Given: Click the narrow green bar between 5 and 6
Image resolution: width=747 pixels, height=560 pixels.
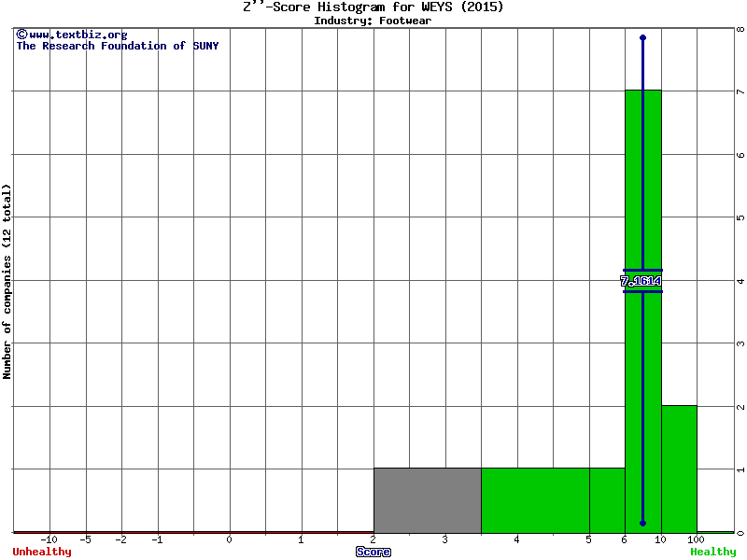Looking at the screenshot, I should click(x=607, y=500).
